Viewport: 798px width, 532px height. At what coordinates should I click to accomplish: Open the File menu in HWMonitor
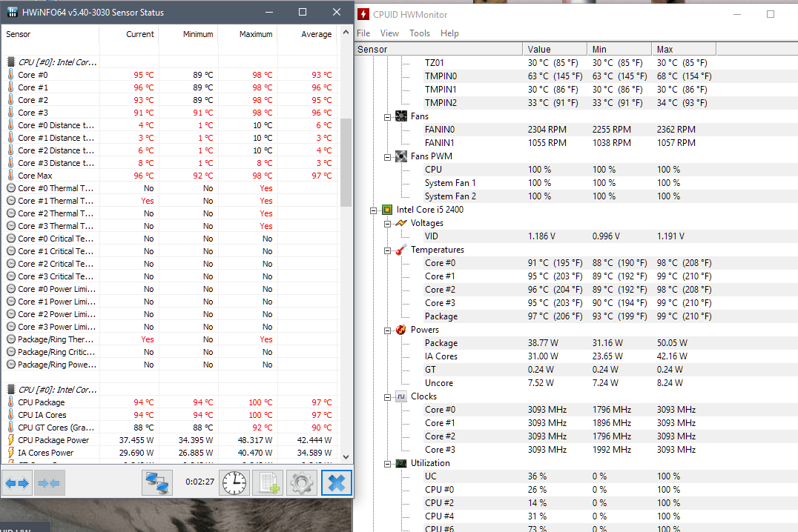363,33
